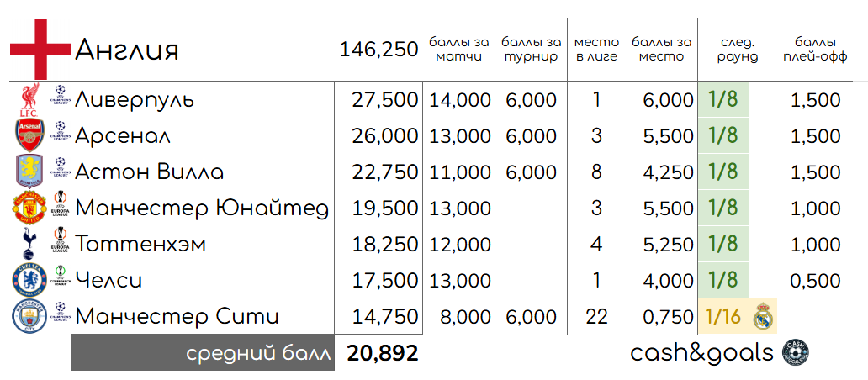Click the Tottenham cockerel crest
Image resolution: width=868 pixels, height=380 pixels.
point(29,245)
